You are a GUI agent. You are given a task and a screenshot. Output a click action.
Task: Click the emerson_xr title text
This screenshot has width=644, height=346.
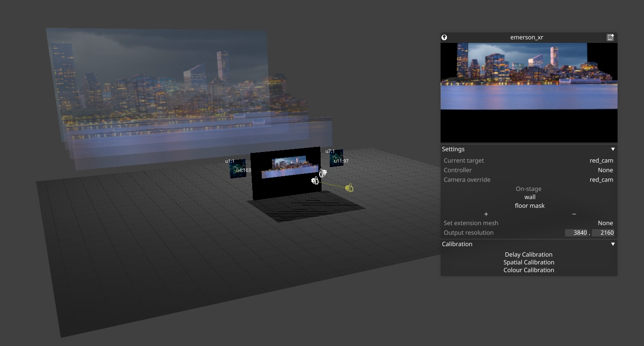(526, 37)
